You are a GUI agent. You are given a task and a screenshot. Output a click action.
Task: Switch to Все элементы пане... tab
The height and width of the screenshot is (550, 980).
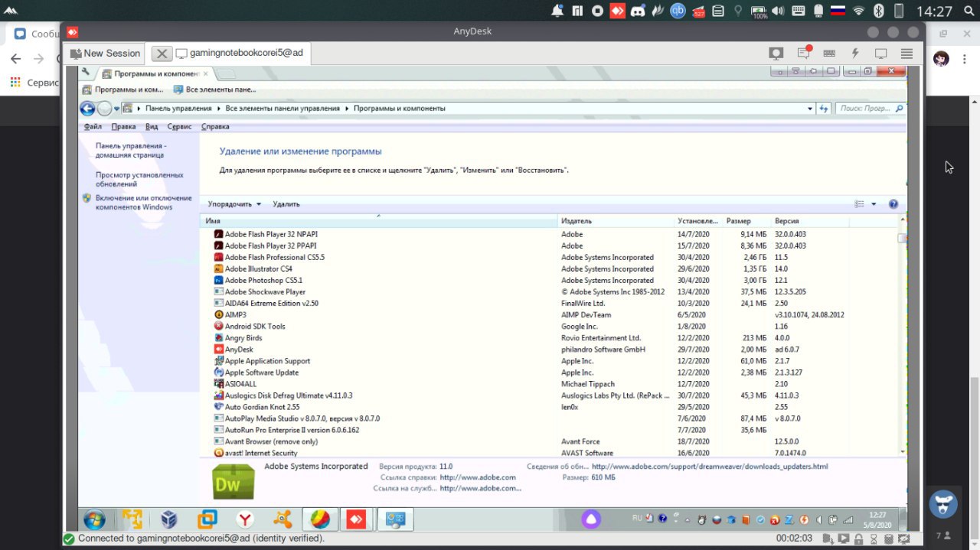click(214, 89)
